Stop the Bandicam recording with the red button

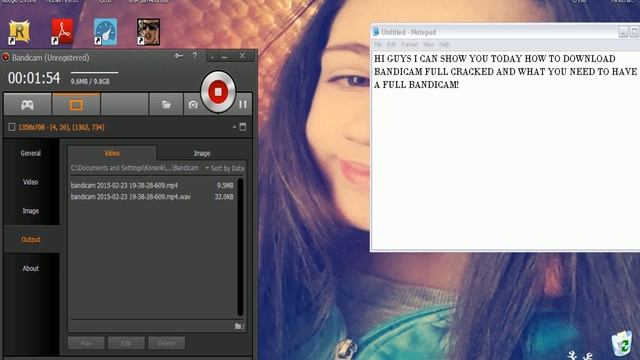click(x=218, y=92)
